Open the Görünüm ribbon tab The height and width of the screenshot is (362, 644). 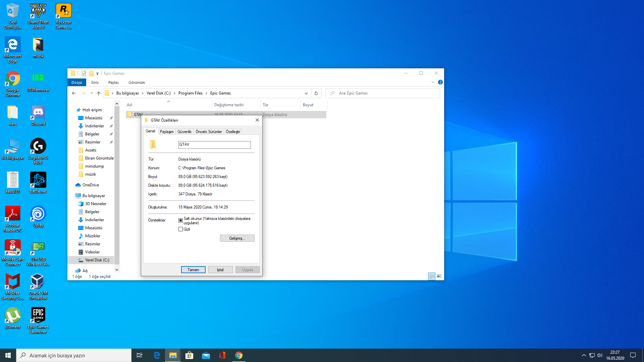click(137, 82)
